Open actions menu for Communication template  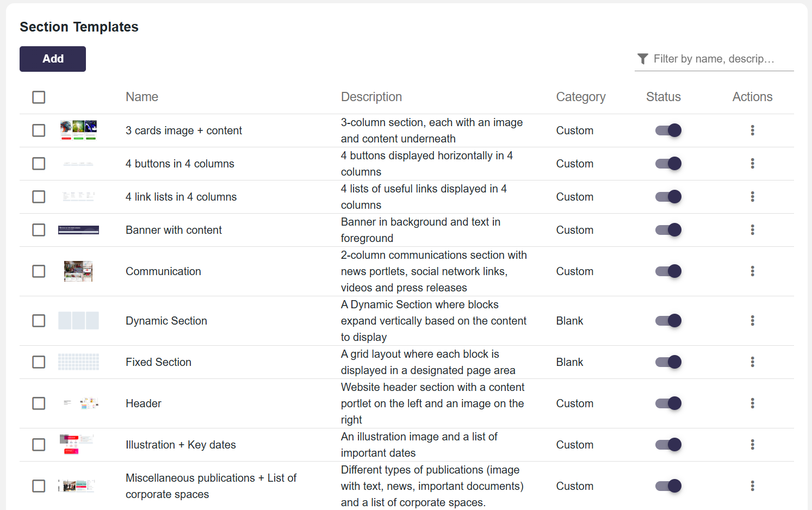(x=752, y=271)
